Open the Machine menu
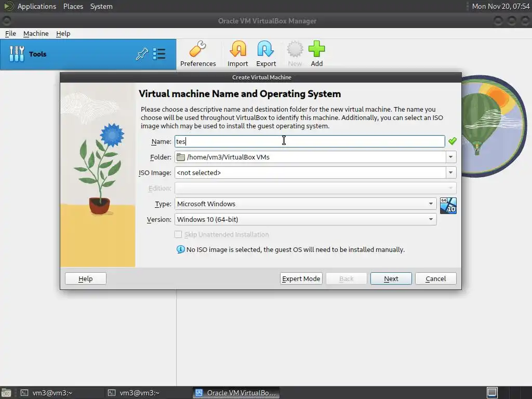532x399 pixels. [36, 34]
